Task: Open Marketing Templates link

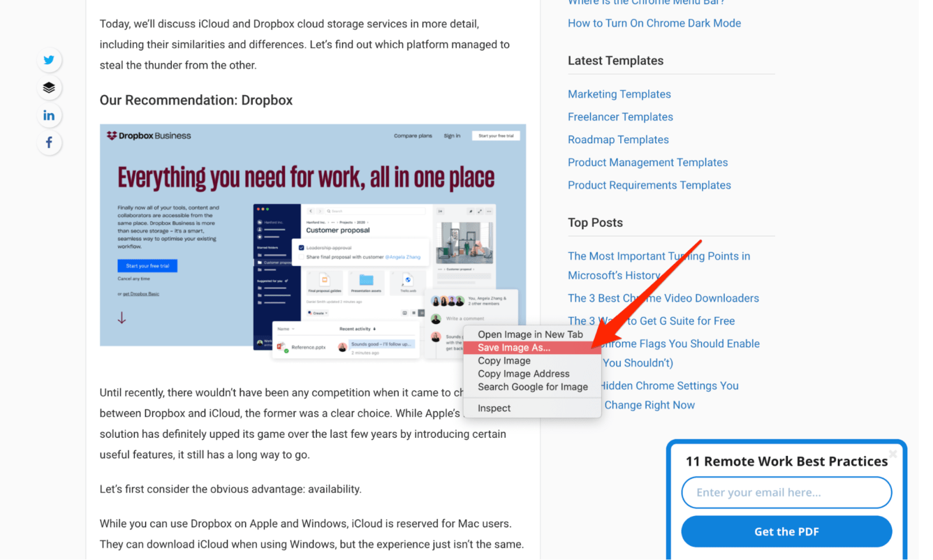Action: 619,94
